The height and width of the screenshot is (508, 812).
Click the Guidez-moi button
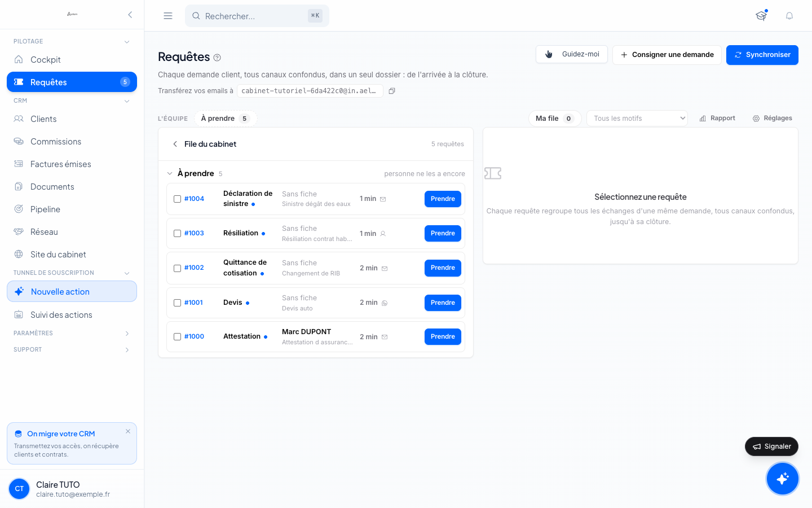coord(572,54)
